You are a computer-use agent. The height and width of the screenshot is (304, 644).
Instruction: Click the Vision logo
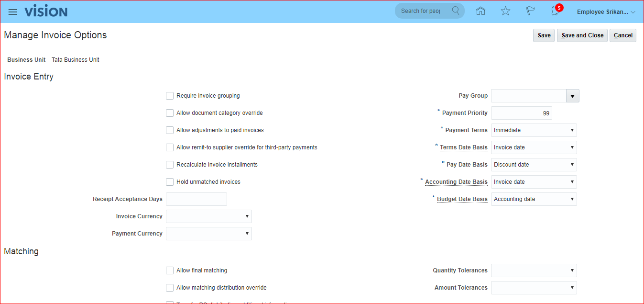point(46,11)
